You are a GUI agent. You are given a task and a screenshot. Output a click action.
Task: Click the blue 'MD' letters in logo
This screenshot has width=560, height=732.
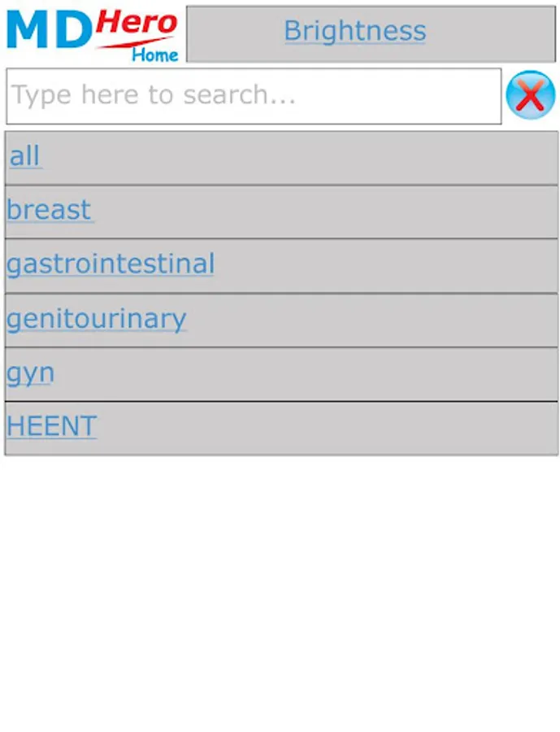pyautogui.click(x=50, y=30)
